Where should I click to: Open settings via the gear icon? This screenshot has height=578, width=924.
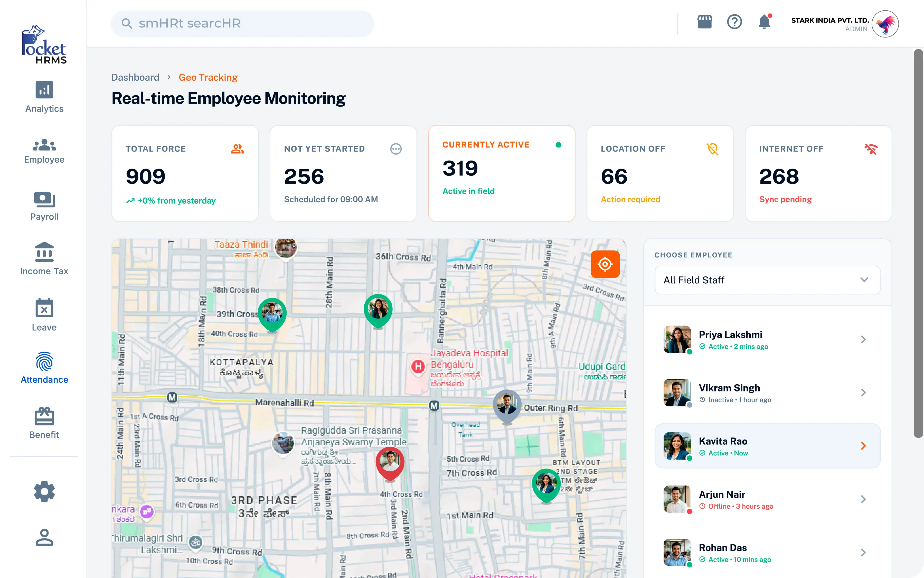(x=44, y=492)
